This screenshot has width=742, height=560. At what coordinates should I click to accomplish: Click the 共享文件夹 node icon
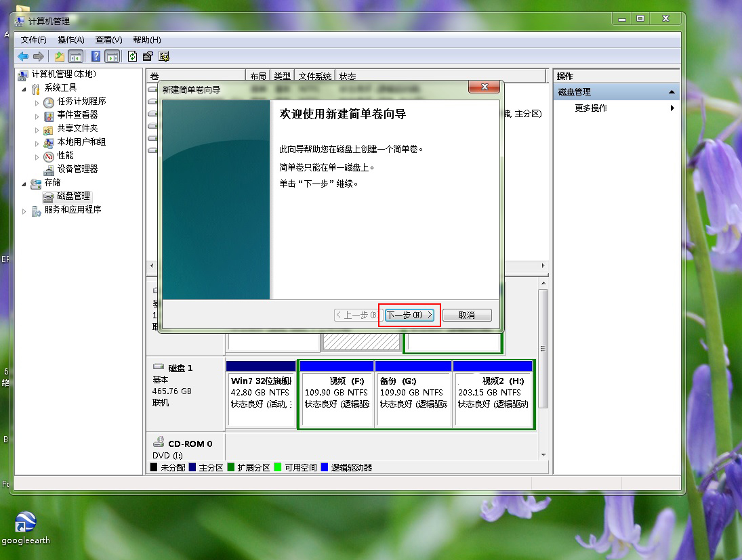[x=47, y=129]
